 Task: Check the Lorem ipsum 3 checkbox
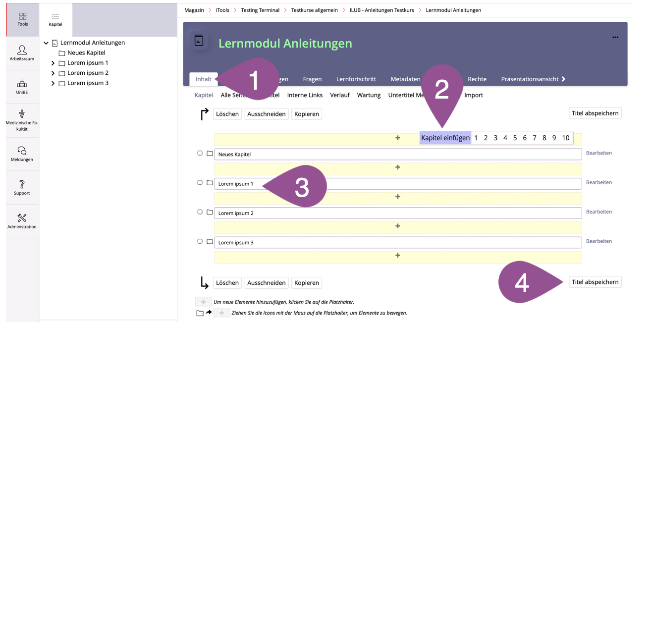pos(200,241)
